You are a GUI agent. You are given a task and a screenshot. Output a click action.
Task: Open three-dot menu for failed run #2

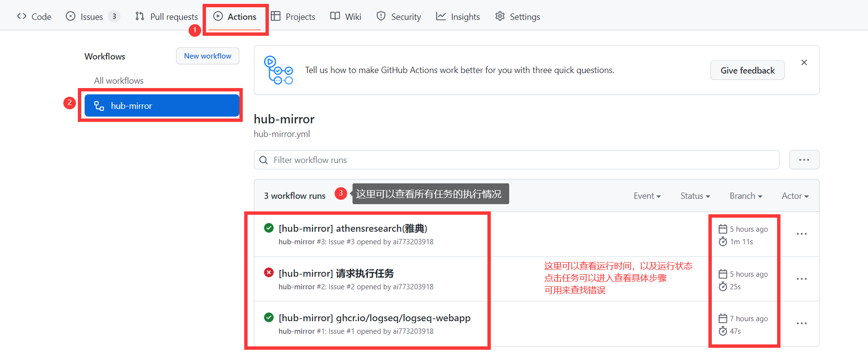click(x=802, y=279)
